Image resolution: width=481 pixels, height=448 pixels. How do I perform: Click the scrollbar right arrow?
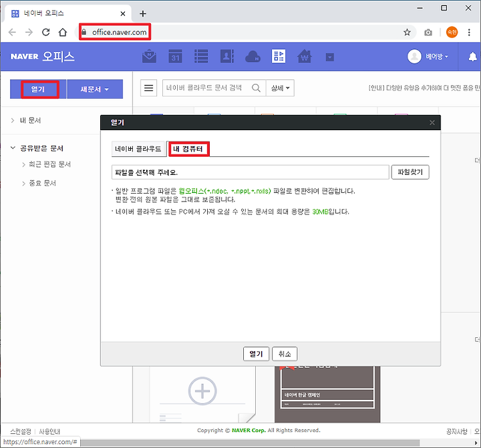(x=476, y=443)
